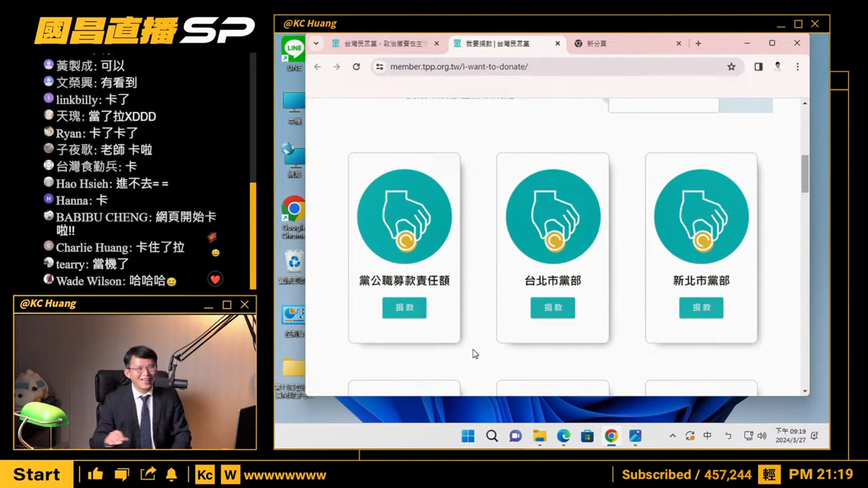Click the 黨公職募款責任額 card title
The image size is (868, 488).
pos(404,281)
